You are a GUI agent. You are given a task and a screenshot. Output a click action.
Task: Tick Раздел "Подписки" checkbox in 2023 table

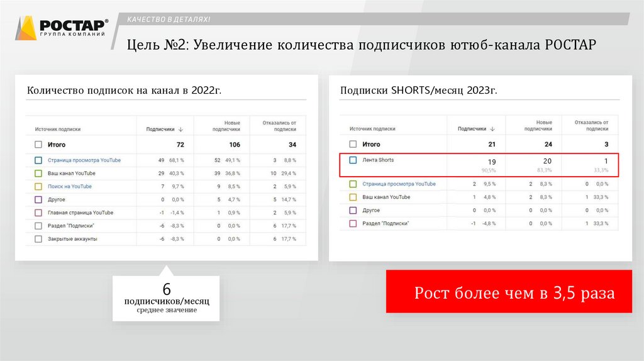[353, 223]
